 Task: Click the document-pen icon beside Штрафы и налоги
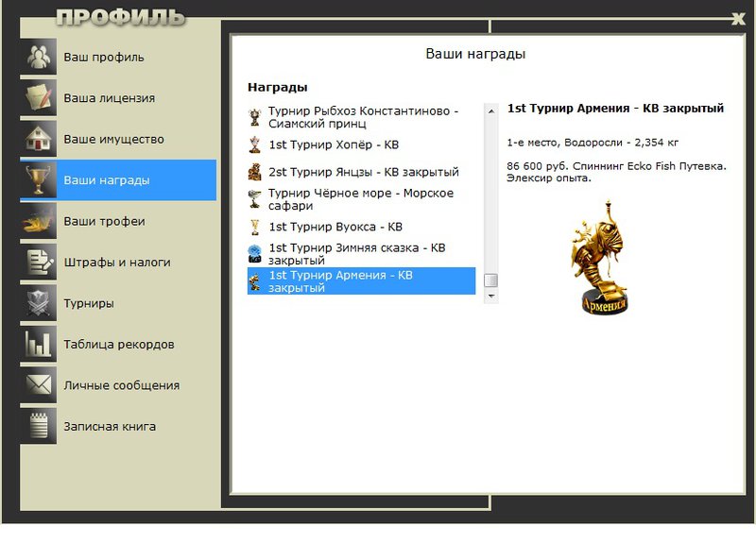coord(39,262)
